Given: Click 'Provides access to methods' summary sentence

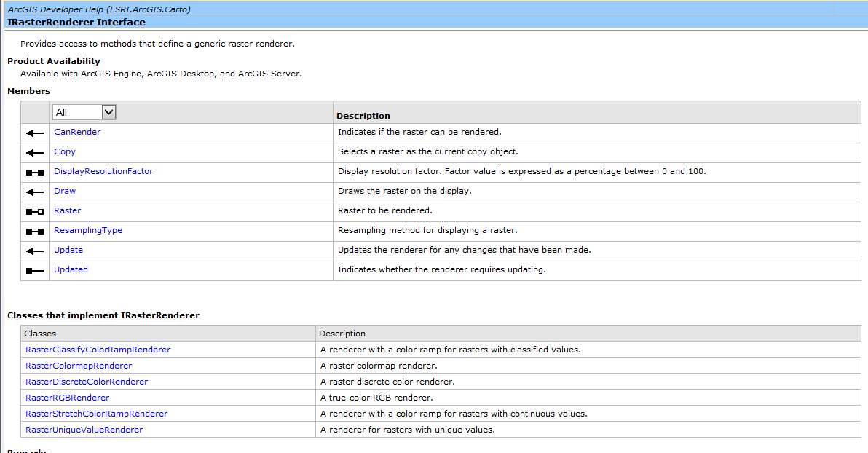Looking at the screenshot, I should click(157, 44).
